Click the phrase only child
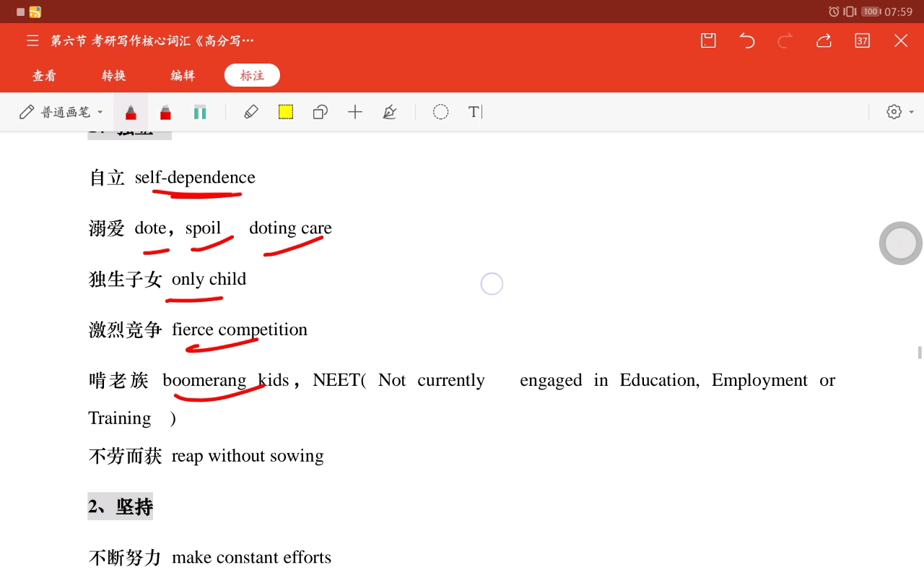This screenshot has height=578, width=924. click(x=209, y=279)
